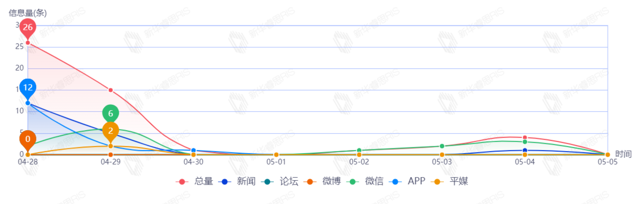
Task: Click the orange 0 marker pin
Action: pos(28,139)
